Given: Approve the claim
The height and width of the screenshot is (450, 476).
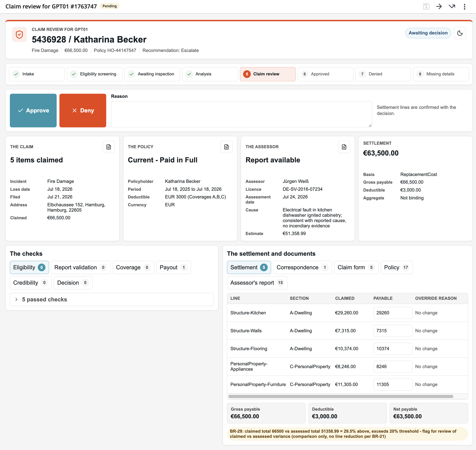Looking at the screenshot, I should 33,110.
